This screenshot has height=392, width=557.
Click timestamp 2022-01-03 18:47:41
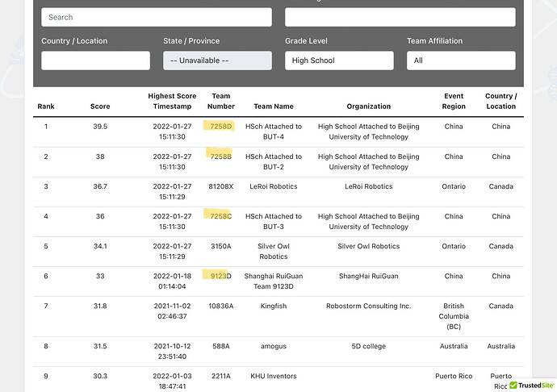point(172,381)
